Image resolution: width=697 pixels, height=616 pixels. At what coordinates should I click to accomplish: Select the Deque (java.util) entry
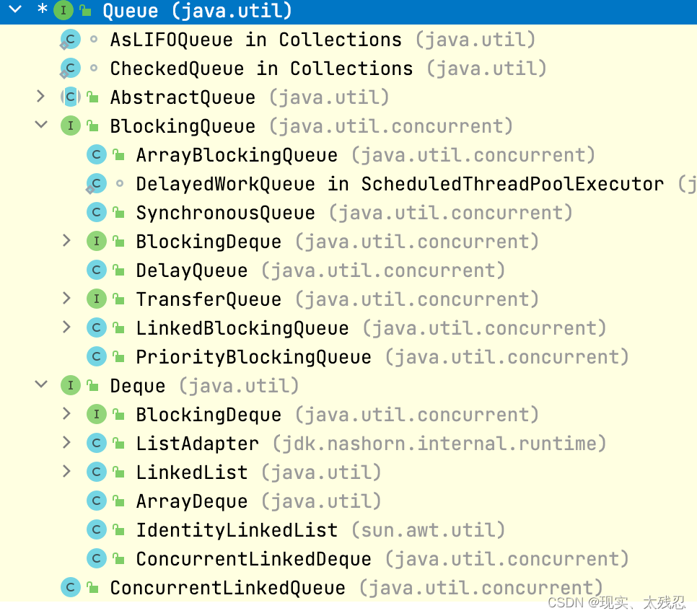pos(204,386)
